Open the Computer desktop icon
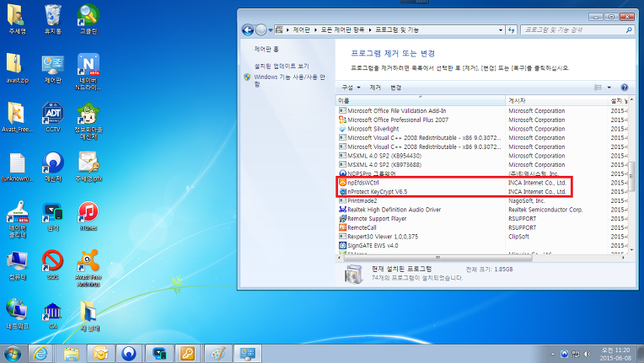Screen dimensions: 644x363 [x=17, y=265]
